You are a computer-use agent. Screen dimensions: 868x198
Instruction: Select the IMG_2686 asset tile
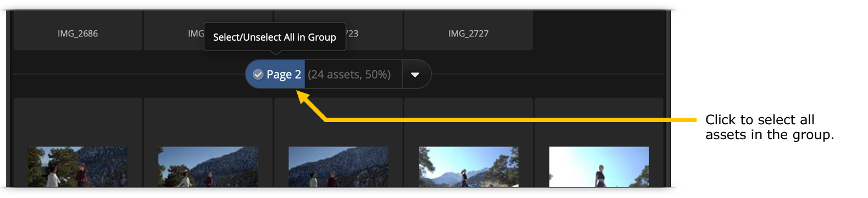(77, 31)
